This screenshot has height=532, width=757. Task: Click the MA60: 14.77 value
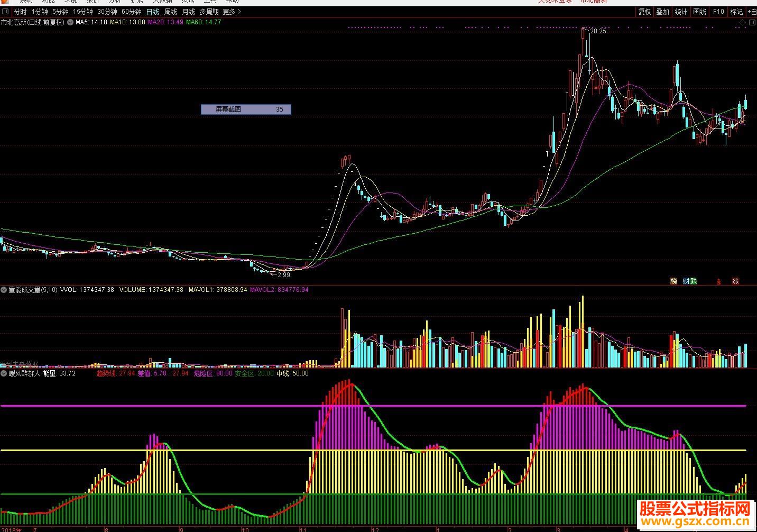tap(204, 22)
